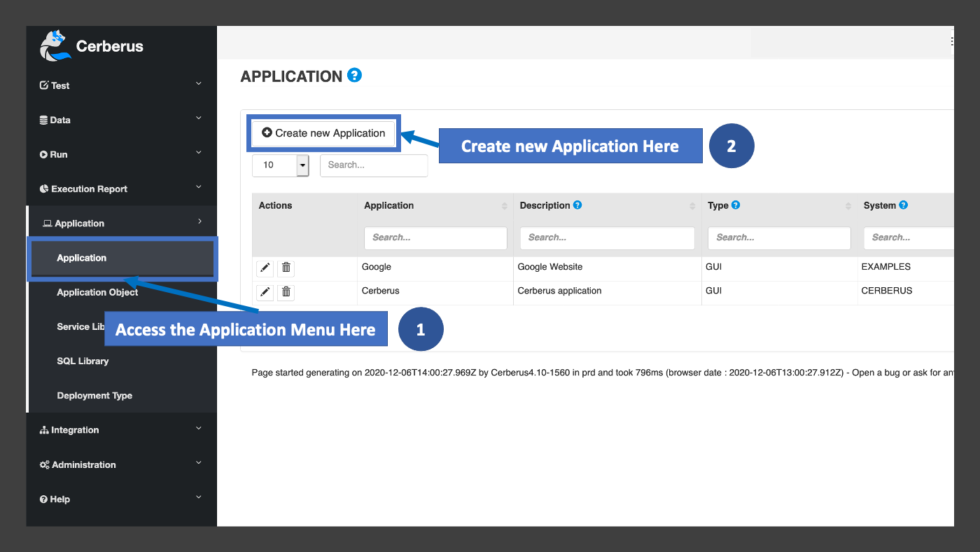The image size is (980, 552).
Task: Open the Data sidebar menu
Action: [122, 120]
